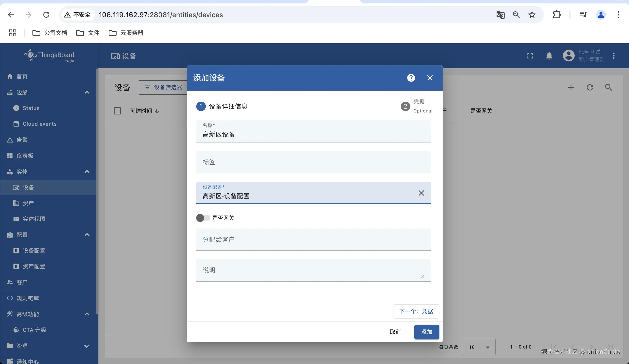Viewport: 629px width, 364px height.
Task: Enter fullscreen mode via expand icon
Action: pos(530,56)
